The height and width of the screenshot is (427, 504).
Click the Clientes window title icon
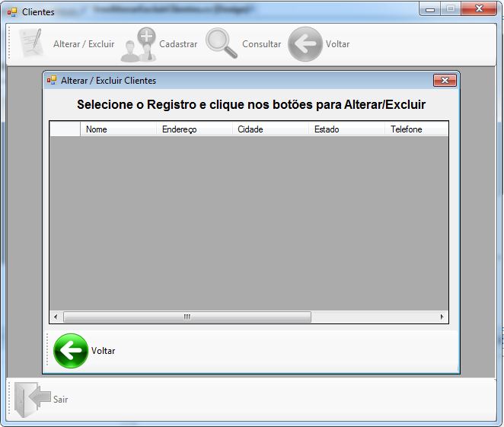tap(12, 12)
